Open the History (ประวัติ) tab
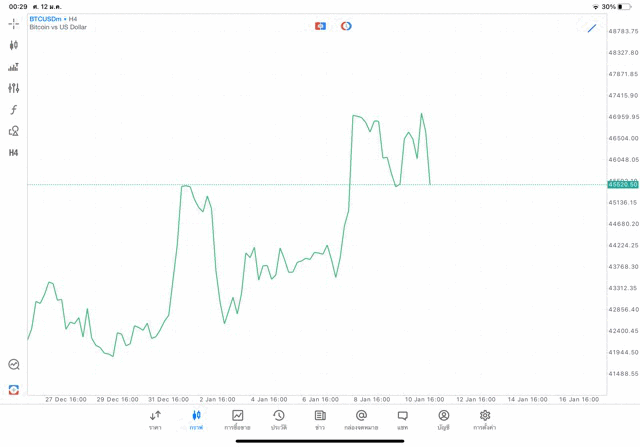This screenshot has width=640, height=447. point(279,420)
